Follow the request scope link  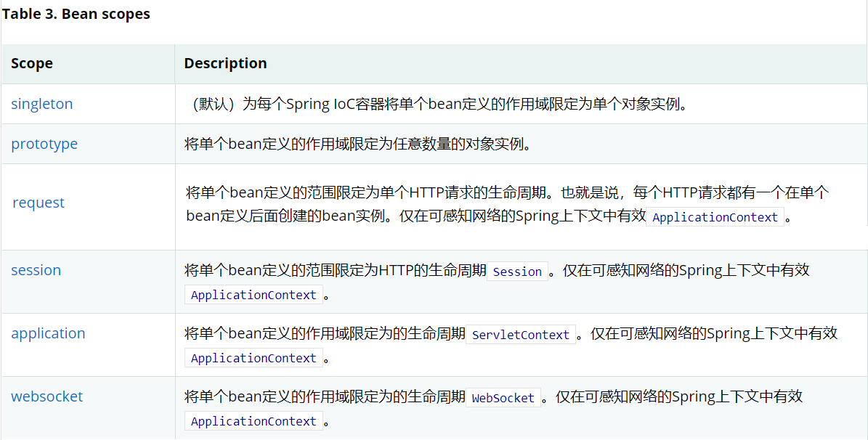point(38,203)
